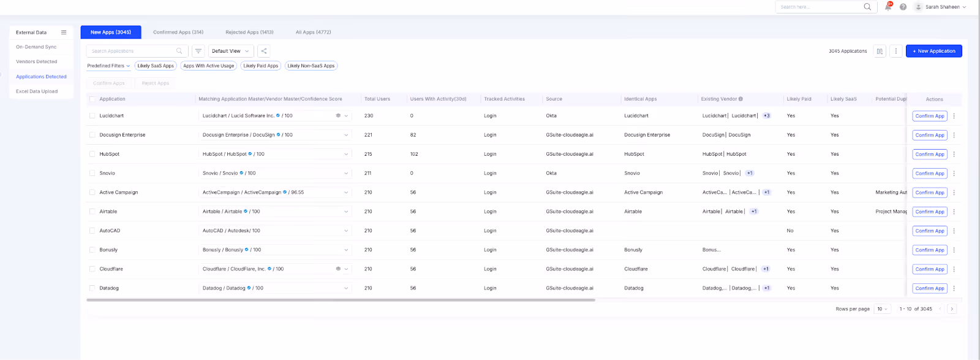The width and height of the screenshot is (980, 360).
Task: Open Rows per page dropdown
Action: 883,309
